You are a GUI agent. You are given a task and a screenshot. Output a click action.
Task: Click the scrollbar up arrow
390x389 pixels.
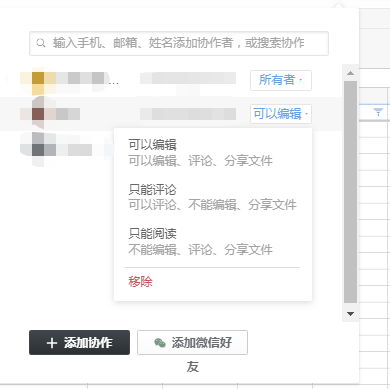(350, 73)
